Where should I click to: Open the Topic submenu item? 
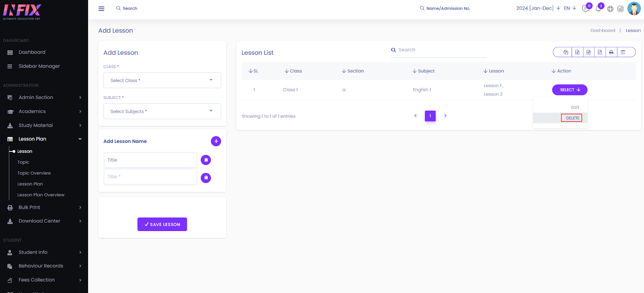[23, 162]
